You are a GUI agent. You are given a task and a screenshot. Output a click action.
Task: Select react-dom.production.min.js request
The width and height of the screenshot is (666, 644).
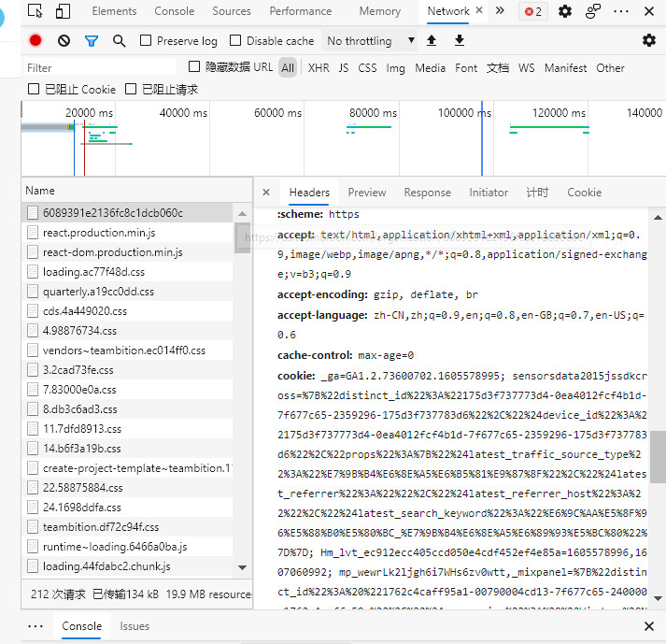coord(127,252)
